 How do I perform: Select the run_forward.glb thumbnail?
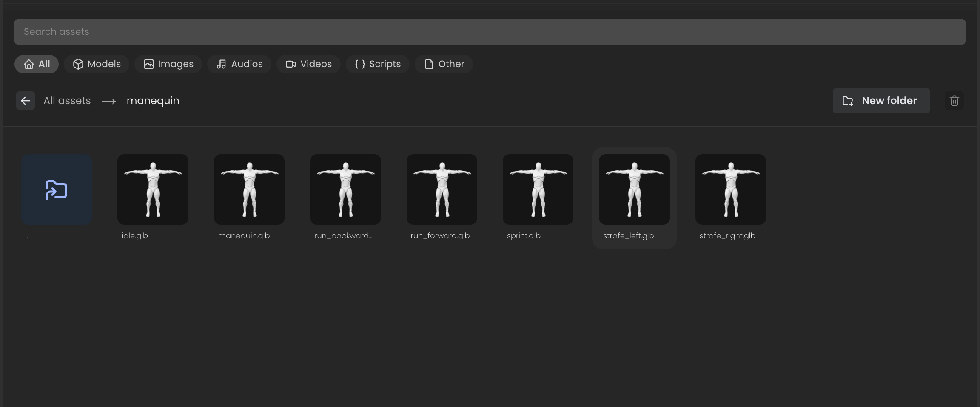pyautogui.click(x=442, y=189)
